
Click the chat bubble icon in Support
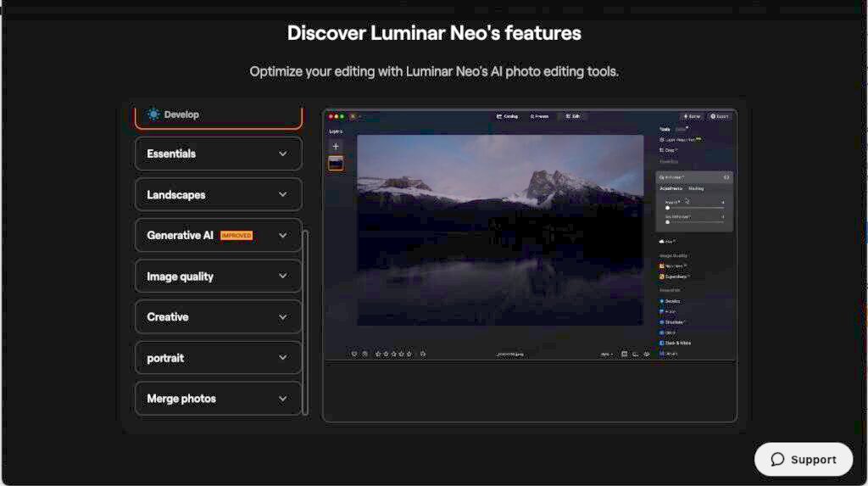pyautogui.click(x=777, y=460)
